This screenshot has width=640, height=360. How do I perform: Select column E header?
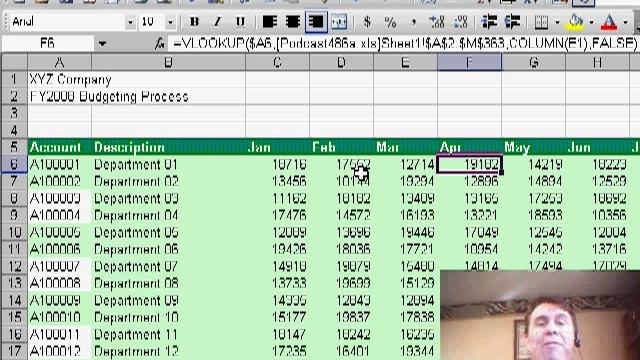[x=405, y=62]
